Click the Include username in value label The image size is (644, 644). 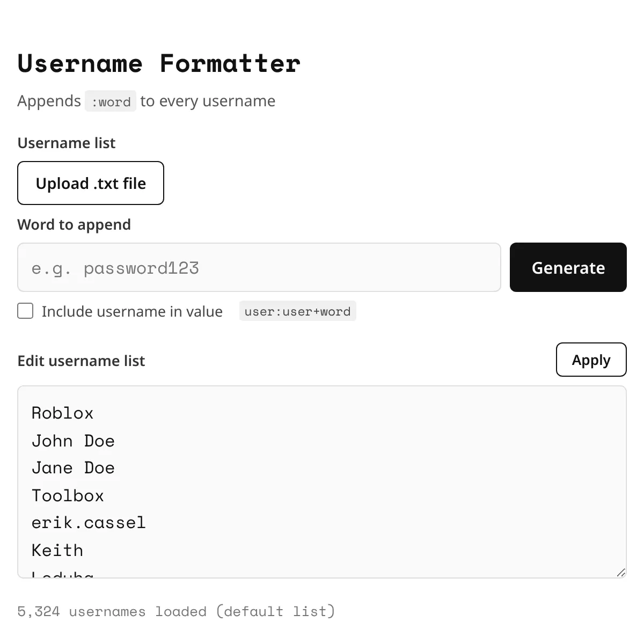(x=132, y=311)
